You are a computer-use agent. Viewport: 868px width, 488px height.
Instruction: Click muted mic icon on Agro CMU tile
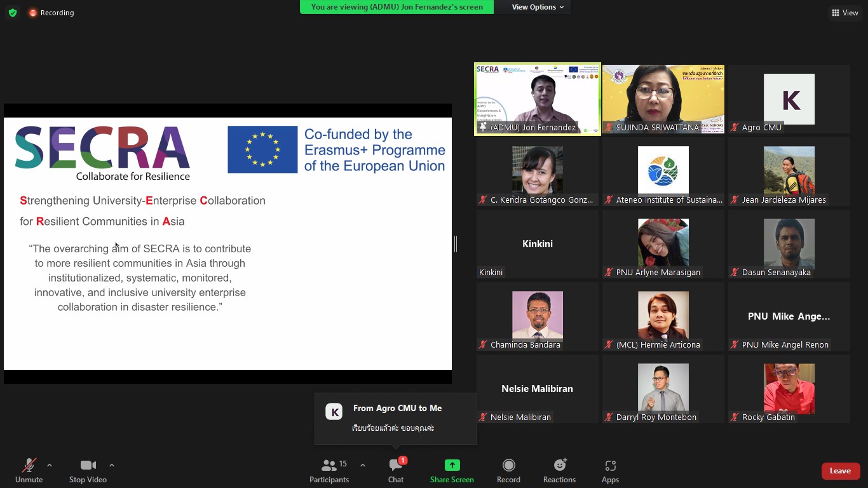coord(735,128)
